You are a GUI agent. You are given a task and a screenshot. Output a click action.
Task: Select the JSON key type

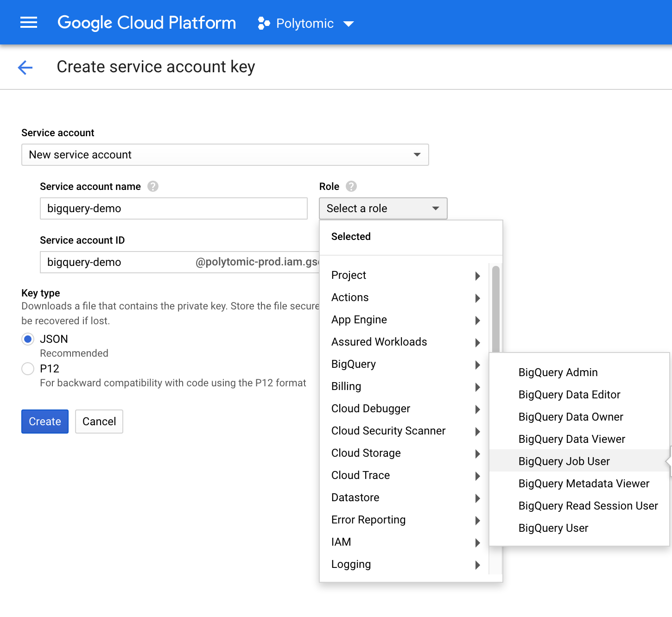click(x=28, y=339)
